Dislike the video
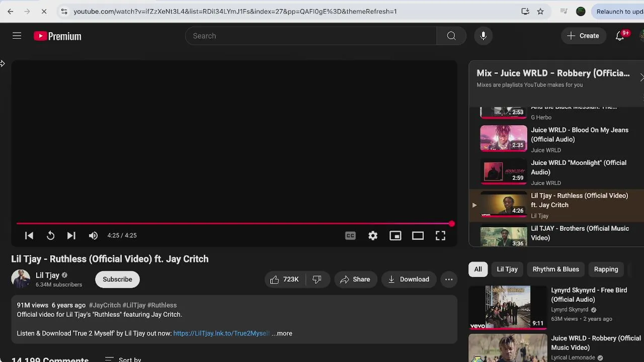This screenshot has height=362, width=644. coord(317,279)
